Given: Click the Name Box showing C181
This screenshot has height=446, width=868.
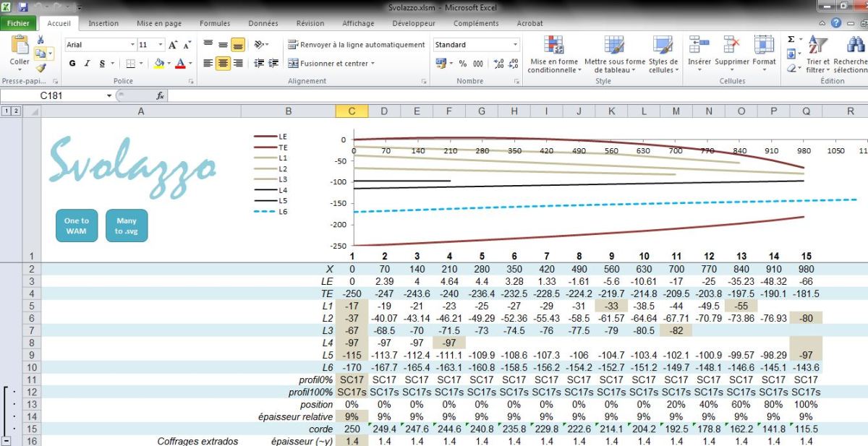Looking at the screenshot, I should click(x=54, y=95).
